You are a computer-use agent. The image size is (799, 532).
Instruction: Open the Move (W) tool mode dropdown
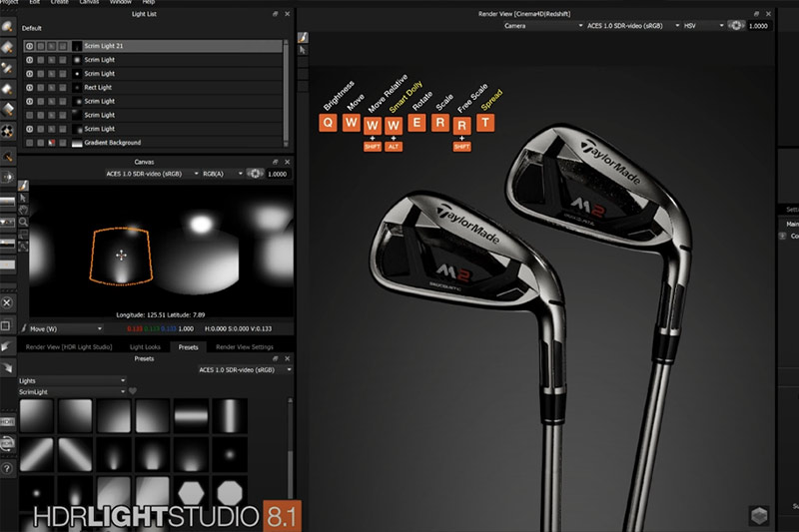66,328
